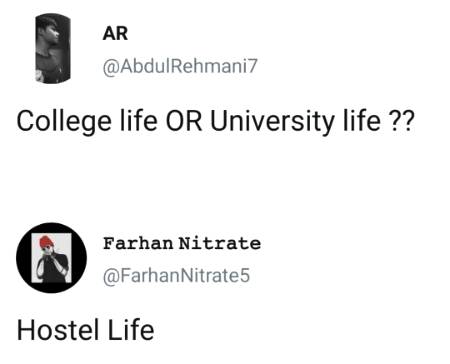Screen dimensions: 450x364
Task: Open AR's profile picture
Action: pos(53,48)
